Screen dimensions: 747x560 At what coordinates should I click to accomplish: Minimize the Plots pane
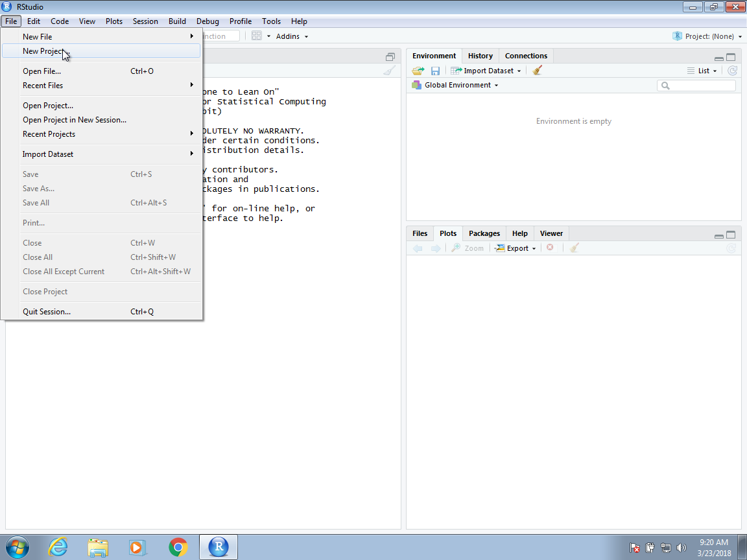(719, 235)
